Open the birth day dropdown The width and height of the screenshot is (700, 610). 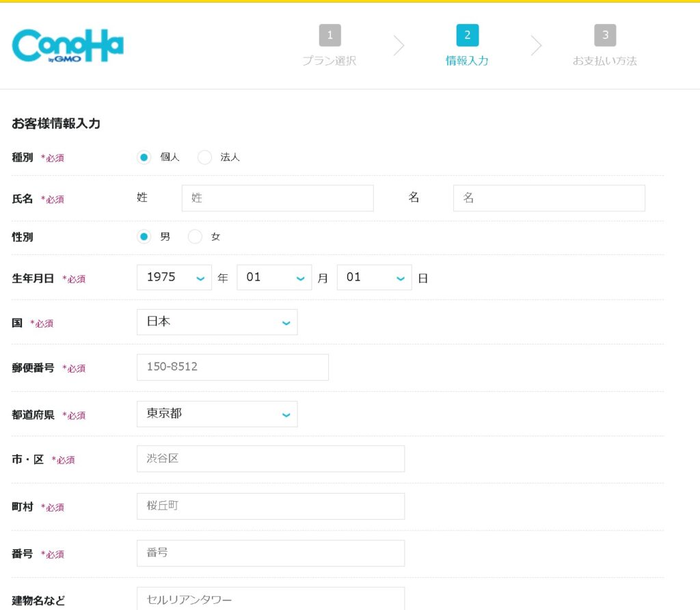[x=374, y=278]
